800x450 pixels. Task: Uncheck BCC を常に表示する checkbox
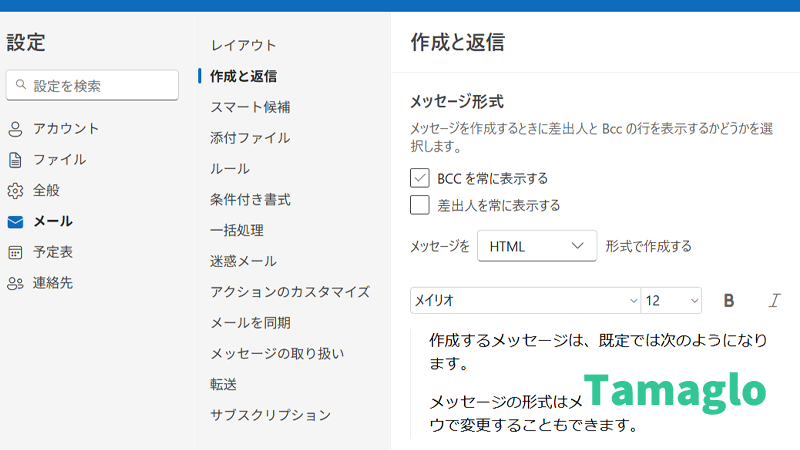(x=420, y=178)
